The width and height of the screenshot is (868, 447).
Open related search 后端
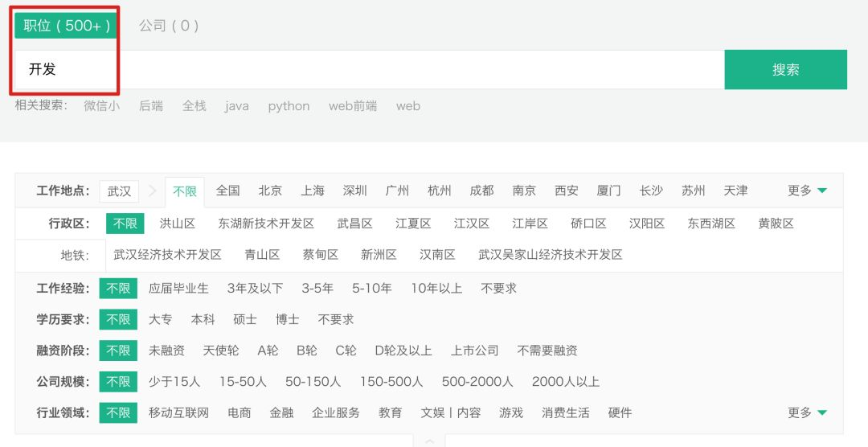pyautogui.click(x=151, y=106)
